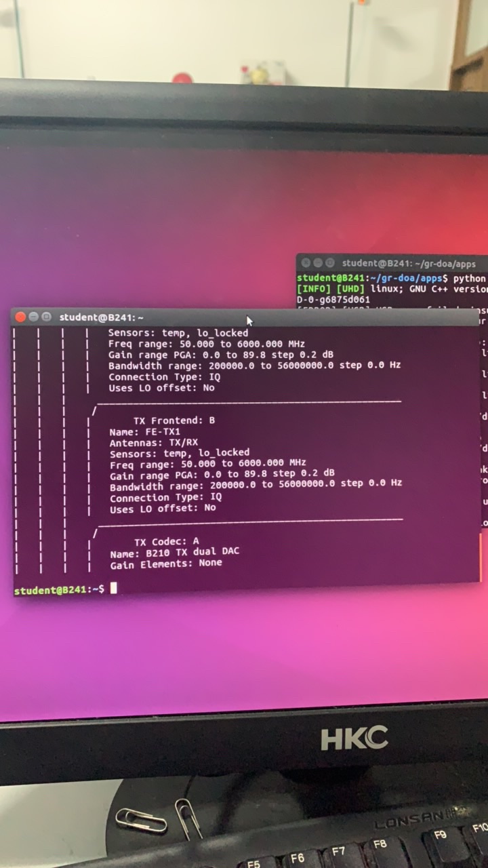Minimize the front student@B241: ~ terminal
This screenshot has width=488, height=868.
(x=33, y=317)
